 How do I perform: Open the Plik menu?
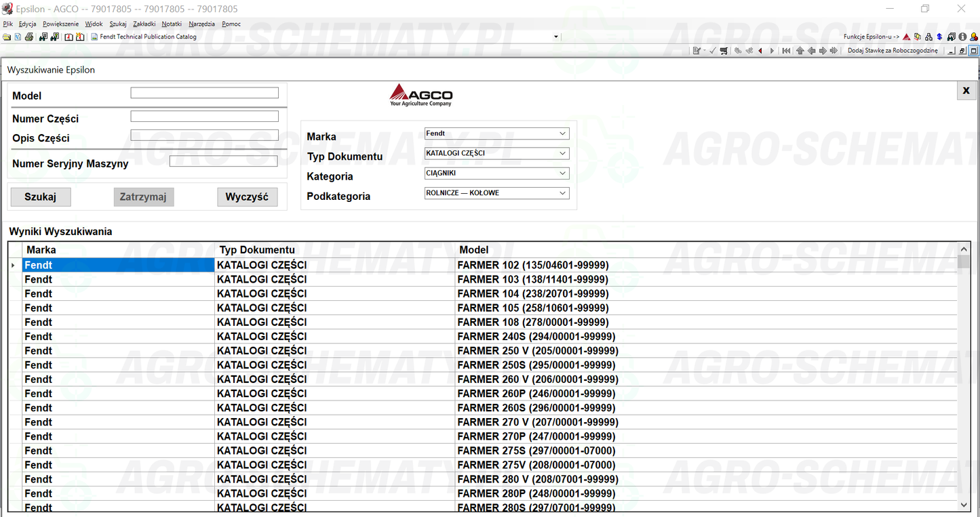point(8,24)
